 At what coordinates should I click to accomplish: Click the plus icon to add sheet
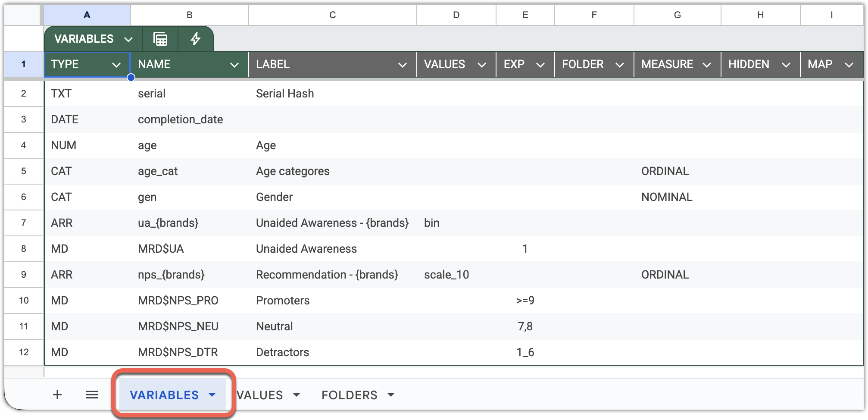57,395
